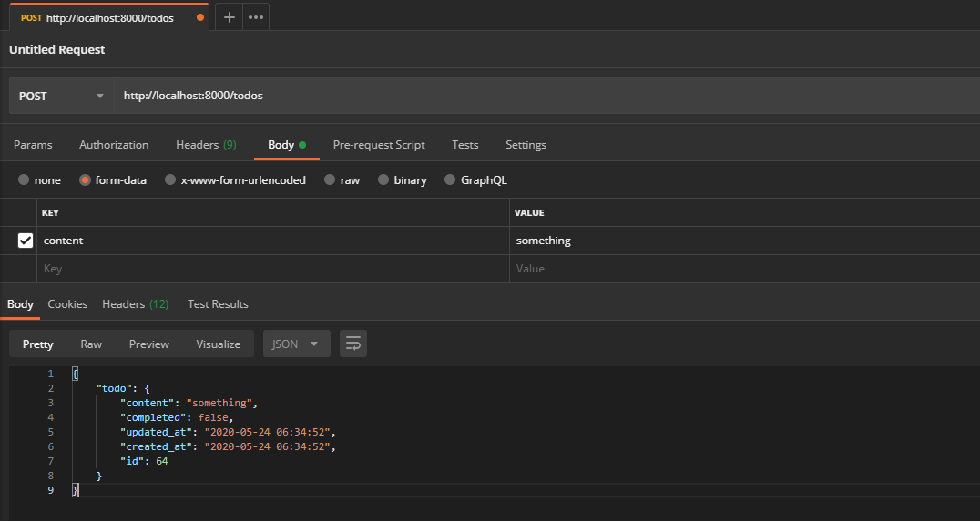Toggle the wrap lines icon in response toolbar
Viewport: 980px width, 523px height.
pos(353,344)
